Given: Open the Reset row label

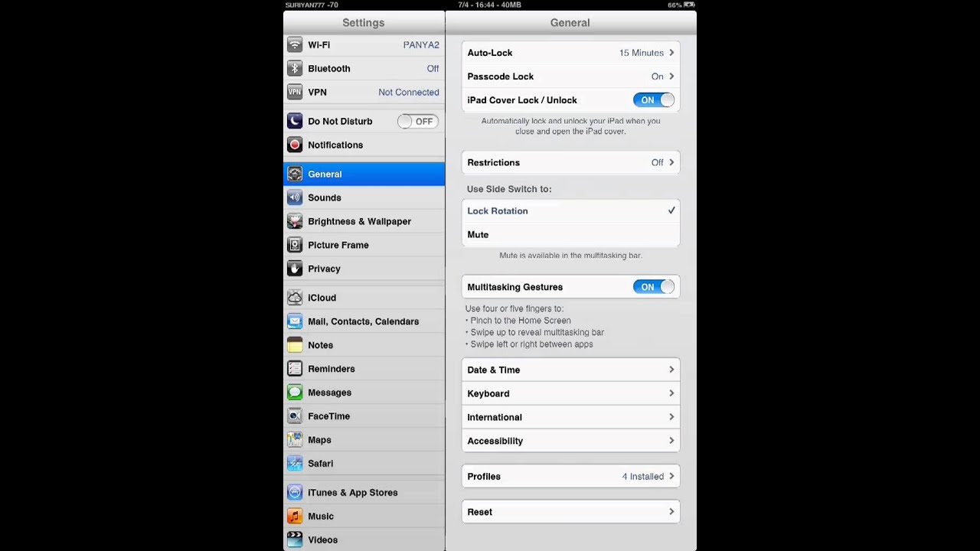Looking at the screenshot, I should 480,512.
